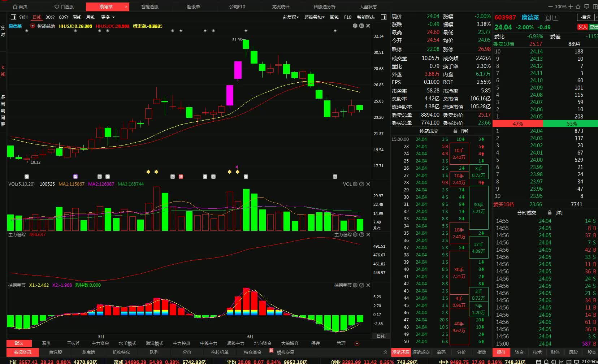598x364 pixels.
Task: Switch to the 筹码 tab
Action: (441, 352)
